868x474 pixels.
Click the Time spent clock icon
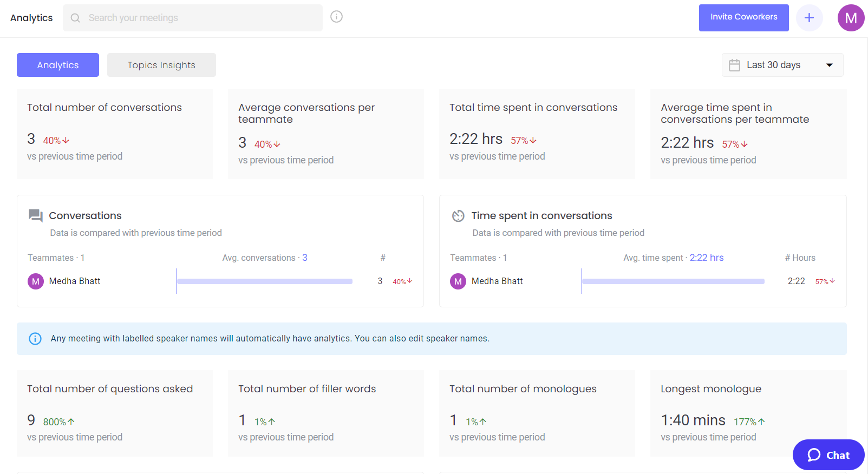pos(458,216)
